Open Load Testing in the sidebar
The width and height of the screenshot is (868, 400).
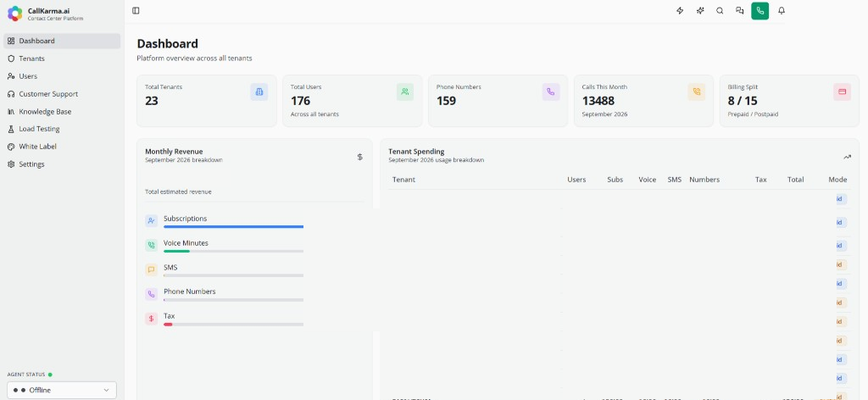point(62,129)
